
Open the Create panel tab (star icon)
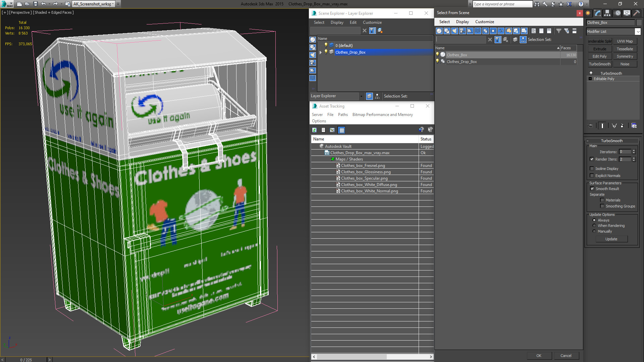[588, 13]
